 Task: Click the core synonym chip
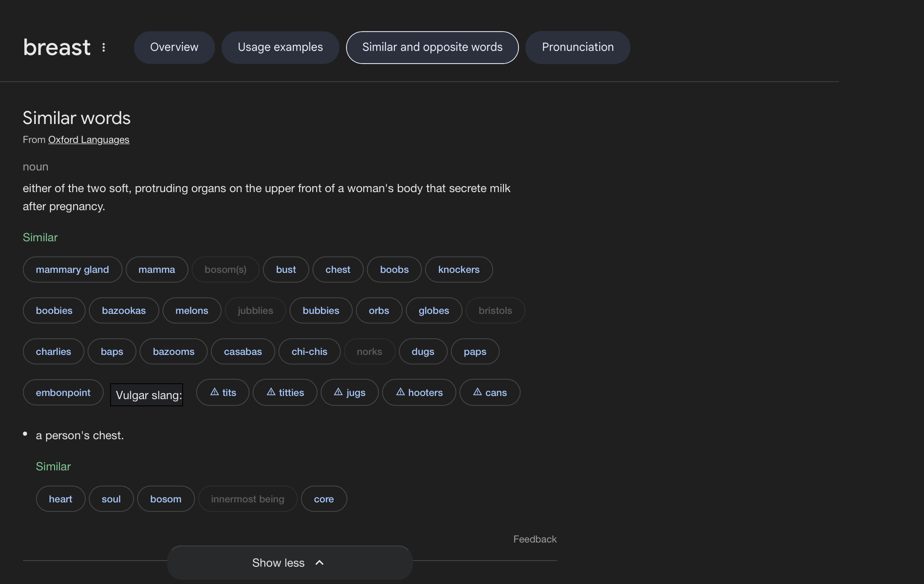tap(323, 499)
